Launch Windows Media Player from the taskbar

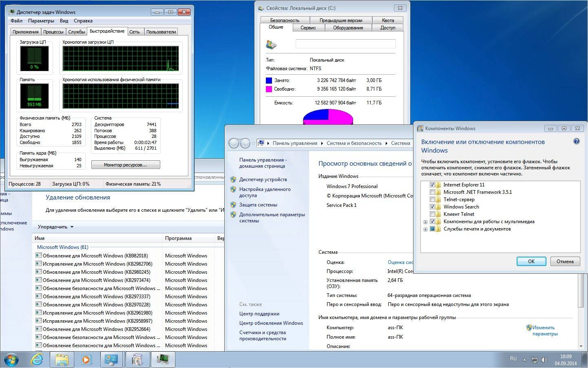coord(86,359)
